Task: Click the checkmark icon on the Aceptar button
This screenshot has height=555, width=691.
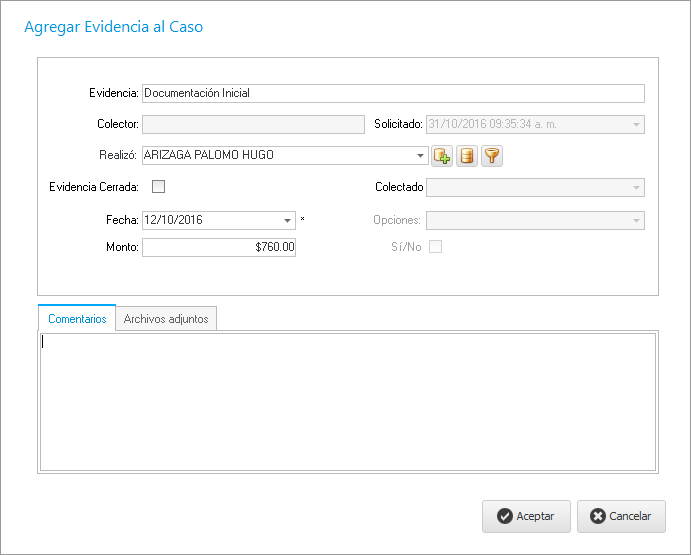Action: (x=505, y=516)
